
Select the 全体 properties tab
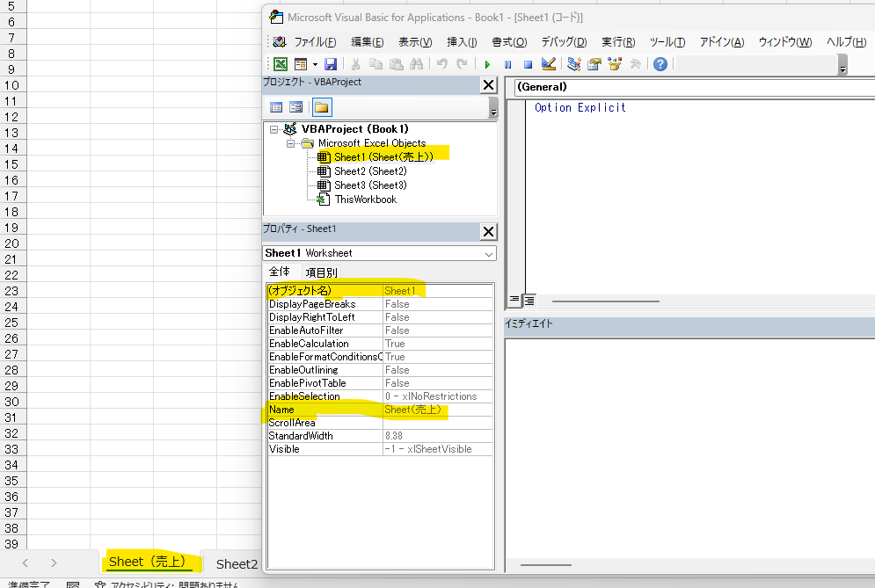pyautogui.click(x=280, y=272)
